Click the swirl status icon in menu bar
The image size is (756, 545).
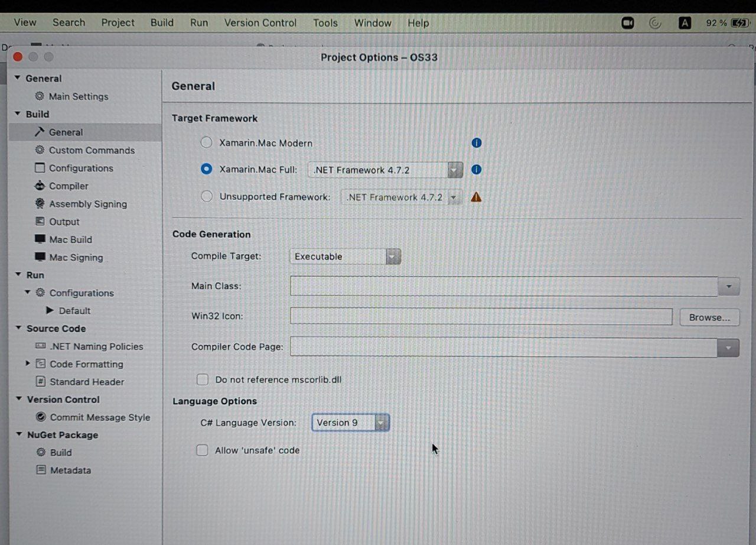point(655,23)
